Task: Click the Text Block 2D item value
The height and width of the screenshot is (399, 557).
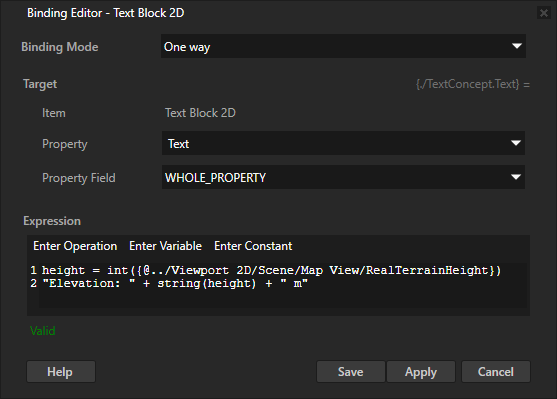Action: pos(200,113)
